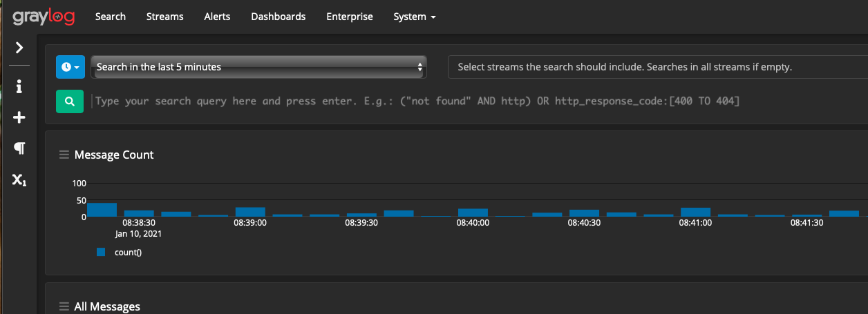The height and width of the screenshot is (314, 868).
Task: Click the Message Count widget title
Action: pyautogui.click(x=114, y=155)
